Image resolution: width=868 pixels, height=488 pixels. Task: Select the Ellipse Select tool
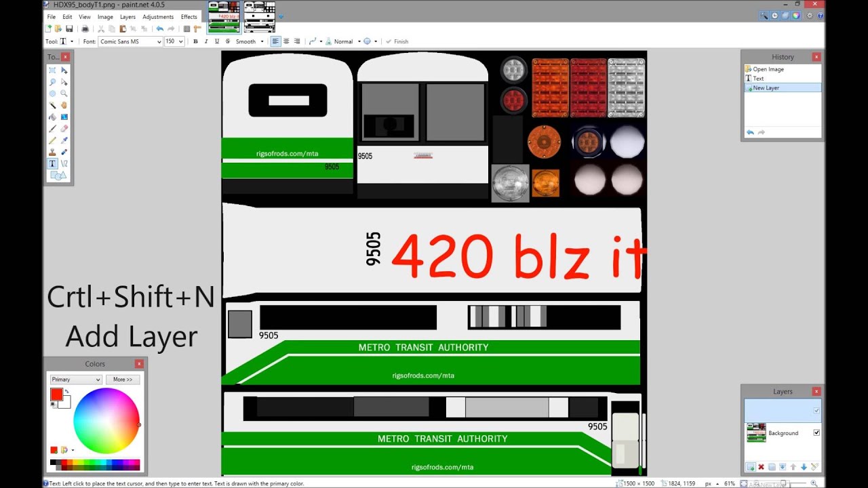click(x=52, y=94)
